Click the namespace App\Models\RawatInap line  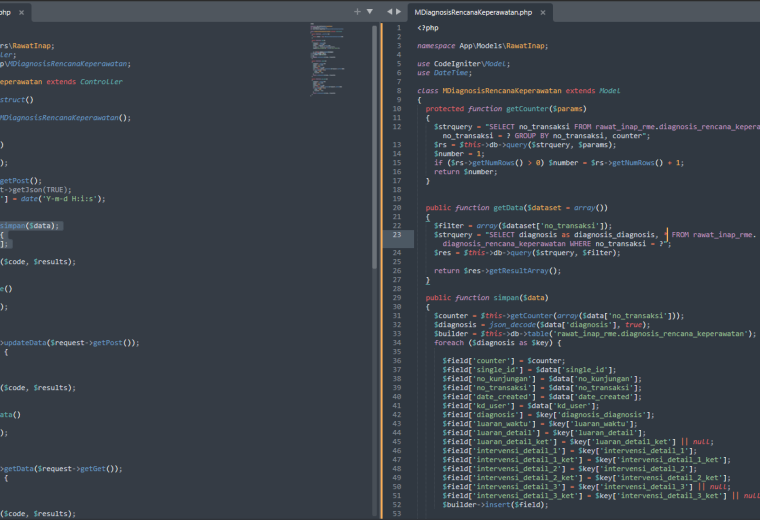point(482,46)
